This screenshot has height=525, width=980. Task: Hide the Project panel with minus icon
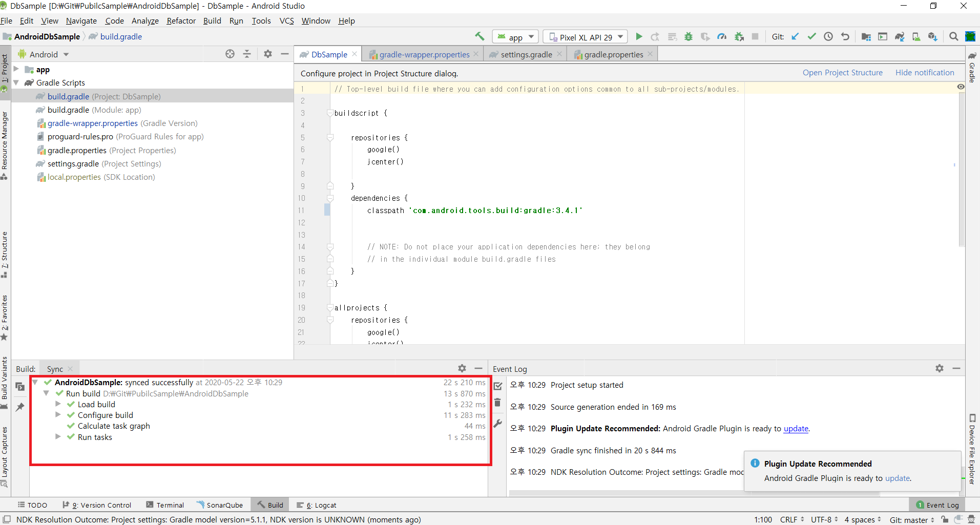[x=285, y=54]
